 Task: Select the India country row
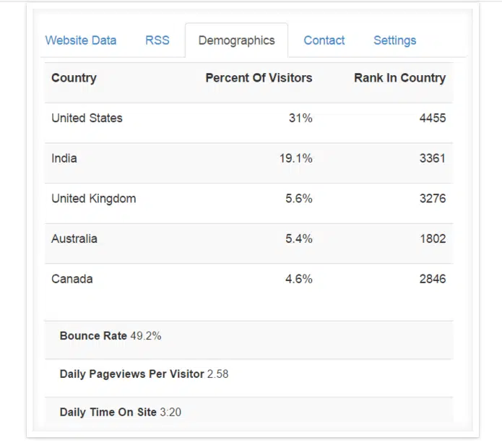pos(64,158)
